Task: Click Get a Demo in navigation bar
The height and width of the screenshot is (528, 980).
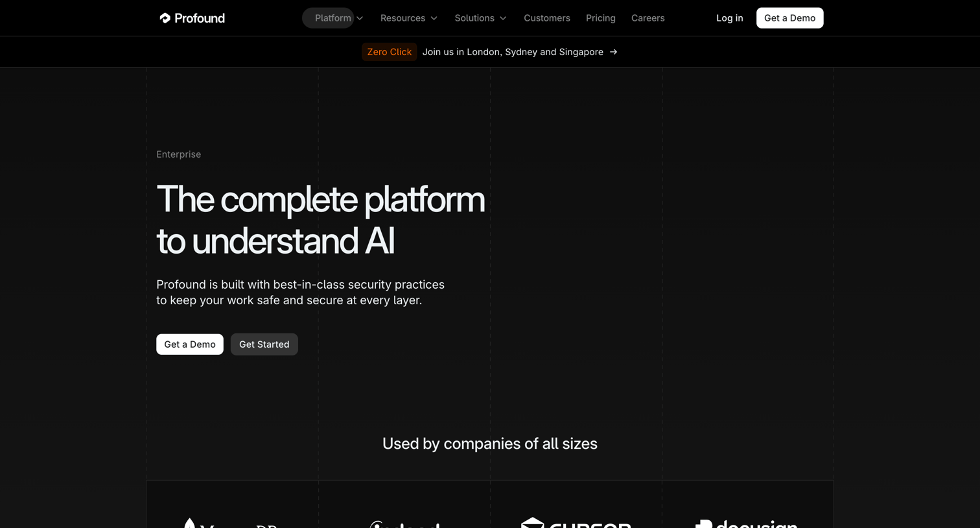Action: pos(789,18)
